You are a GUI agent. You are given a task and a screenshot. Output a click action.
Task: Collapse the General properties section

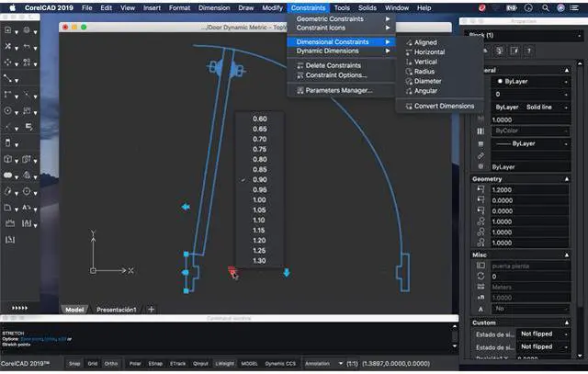point(567,70)
